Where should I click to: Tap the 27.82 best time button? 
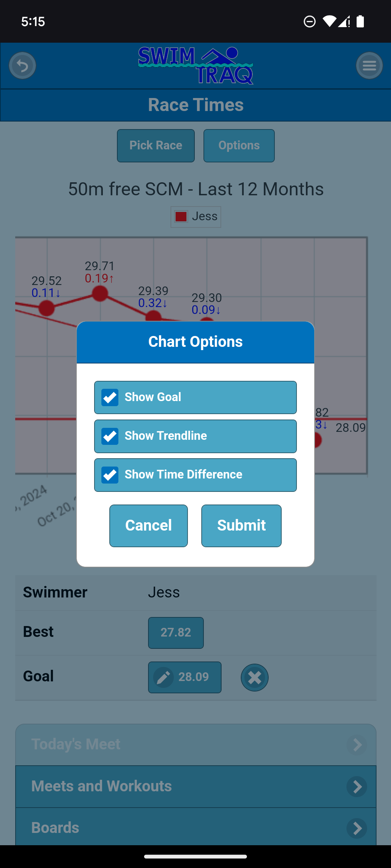click(176, 633)
